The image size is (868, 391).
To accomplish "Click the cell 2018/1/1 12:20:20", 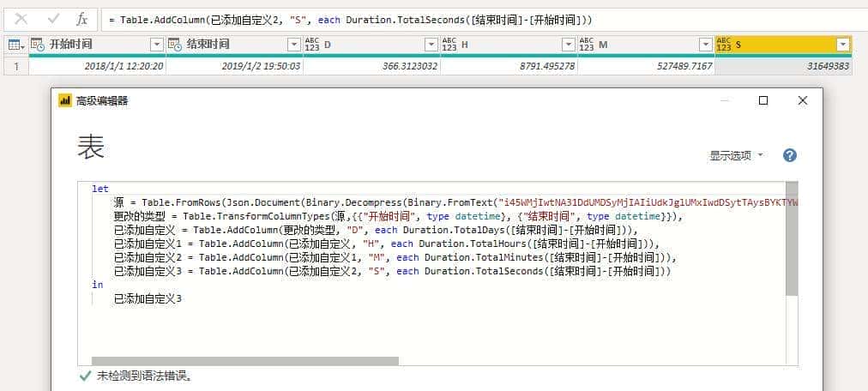I will (98, 66).
